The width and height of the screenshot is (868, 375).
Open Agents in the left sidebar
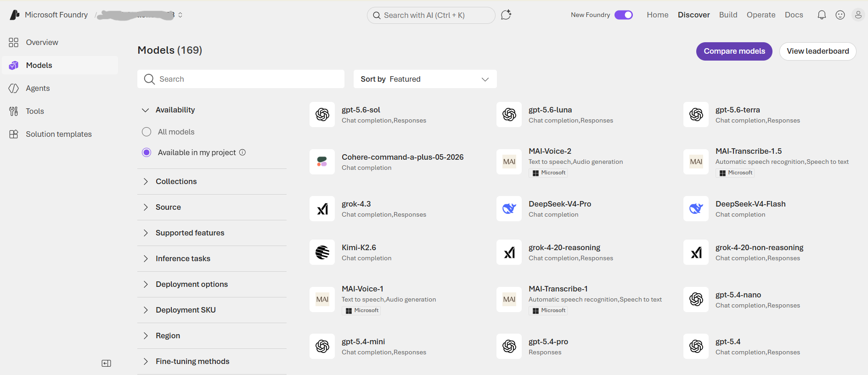[x=60, y=88]
